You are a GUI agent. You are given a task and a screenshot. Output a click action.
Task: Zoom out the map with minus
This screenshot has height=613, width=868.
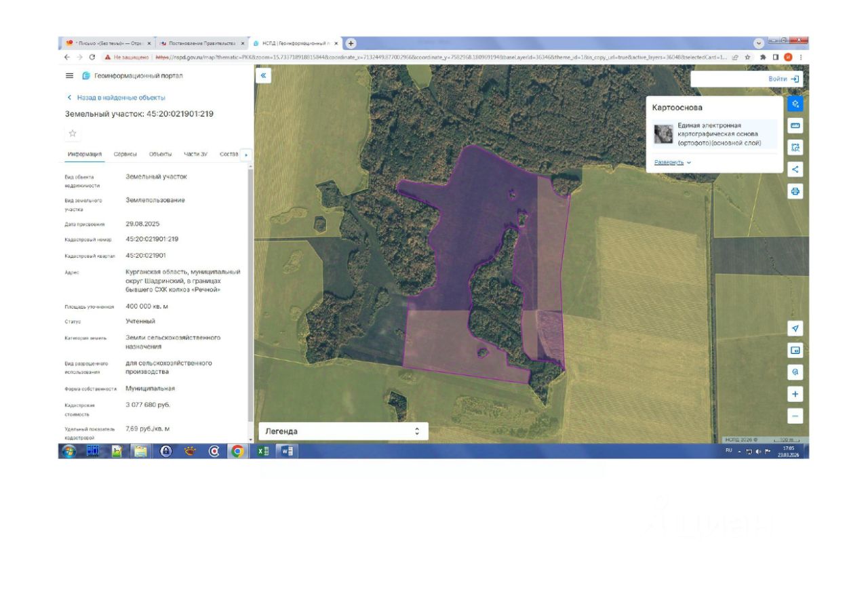click(795, 416)
